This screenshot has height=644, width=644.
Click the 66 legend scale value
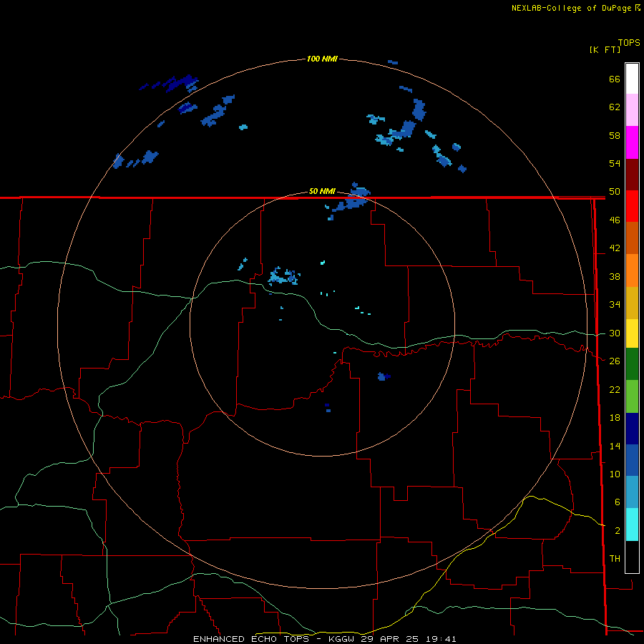pyautogui.click(x=615, y=79)
